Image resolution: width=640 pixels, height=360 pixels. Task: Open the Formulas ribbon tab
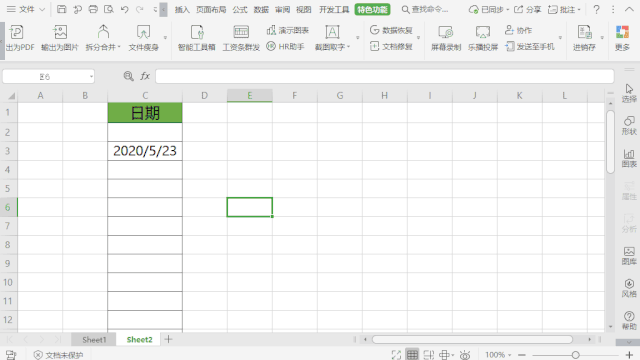coord(240,9)
